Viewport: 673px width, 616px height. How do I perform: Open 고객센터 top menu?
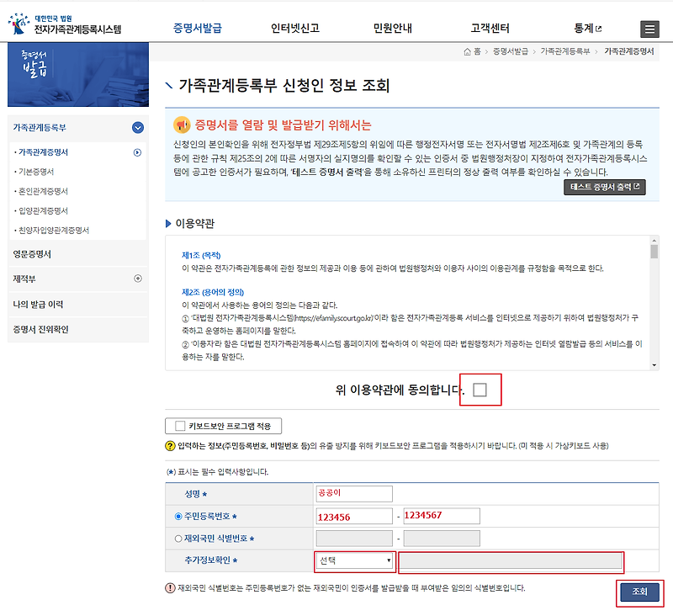490,29
